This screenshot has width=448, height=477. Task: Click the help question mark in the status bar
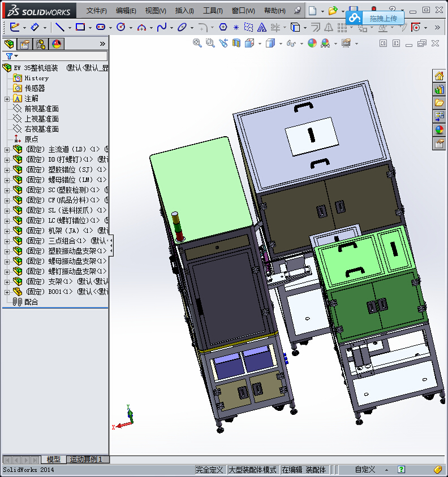point(402,470)
